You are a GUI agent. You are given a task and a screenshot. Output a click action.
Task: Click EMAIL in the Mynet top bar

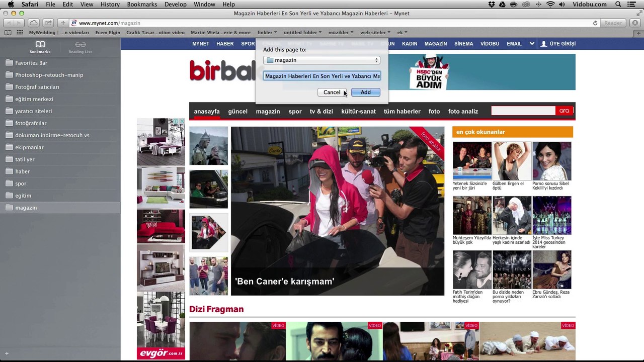tap(514, 44)
